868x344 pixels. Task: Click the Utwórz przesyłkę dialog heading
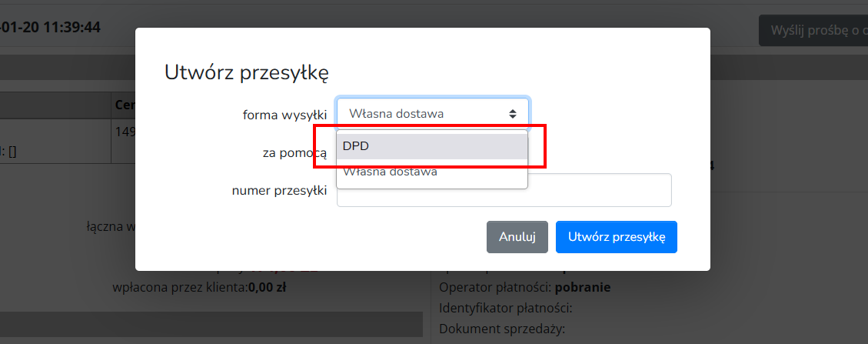click(x=247, y=73)
